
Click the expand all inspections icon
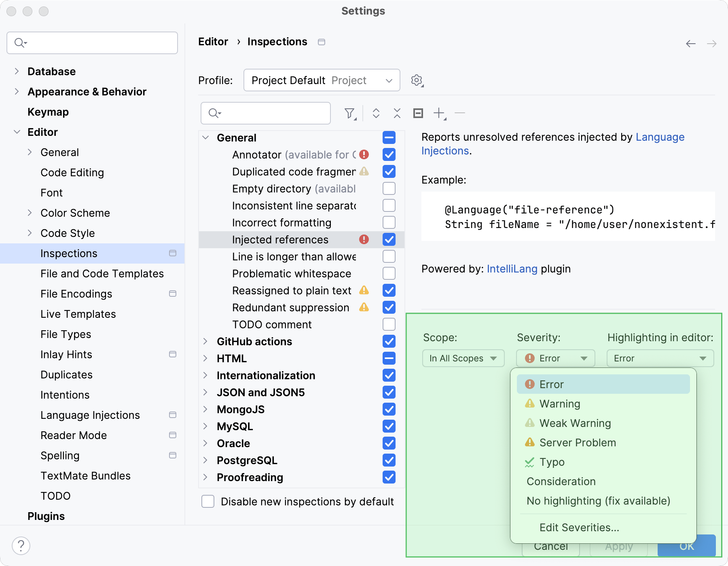click(376, 113)
